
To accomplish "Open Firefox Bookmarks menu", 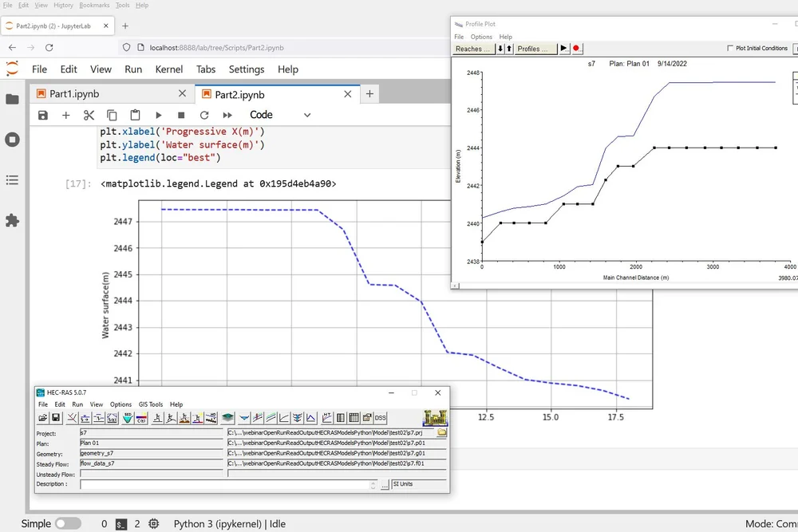I will (x=94, y=5).
